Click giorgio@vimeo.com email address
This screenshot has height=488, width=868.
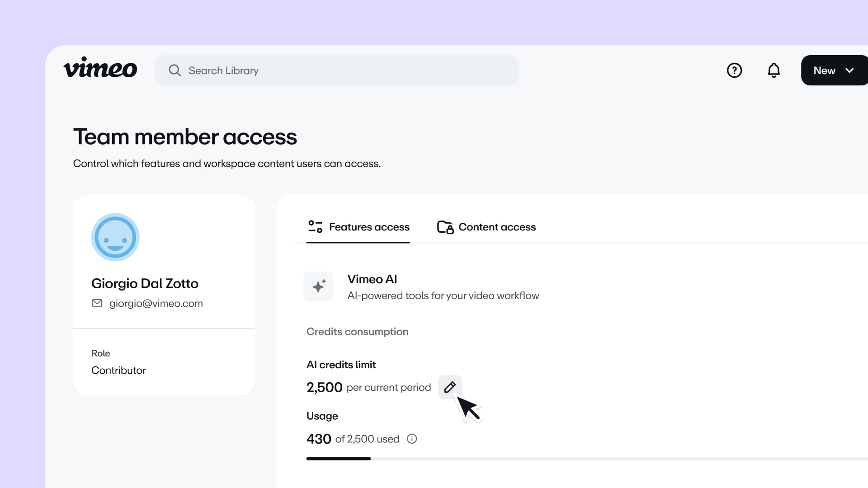point(156,304)
